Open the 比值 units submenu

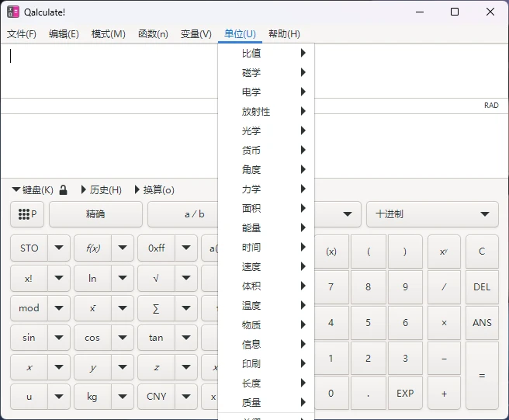point(266,53)
